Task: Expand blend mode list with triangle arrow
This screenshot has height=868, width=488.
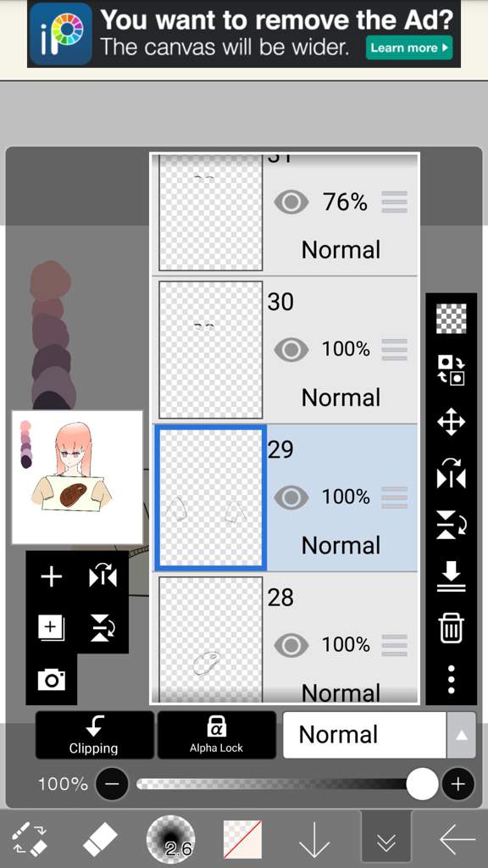Action: (x=461, y=735)
